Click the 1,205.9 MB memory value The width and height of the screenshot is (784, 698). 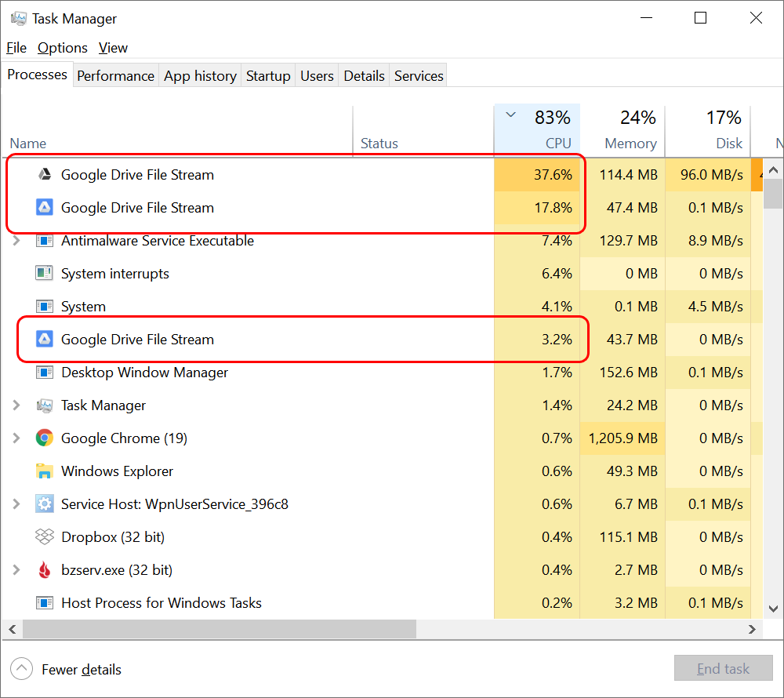(x=623, y=438)
